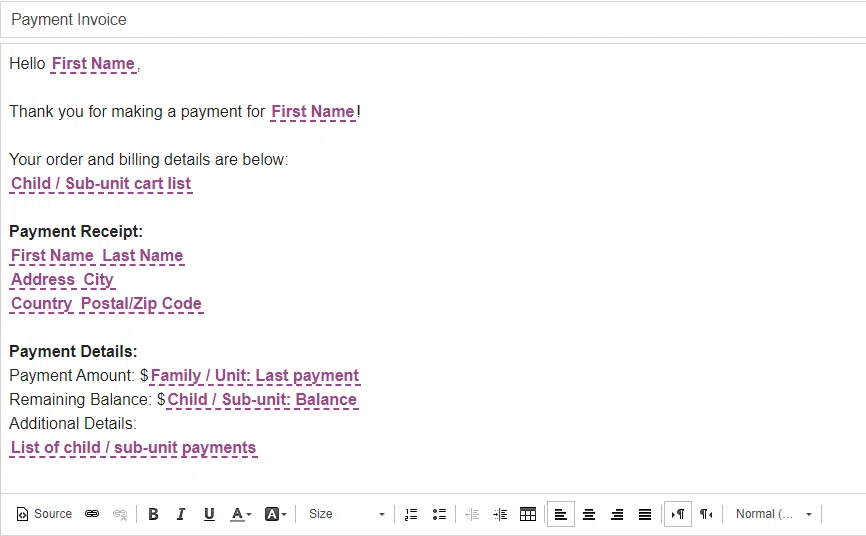Open the text color picker

(240, 514)
